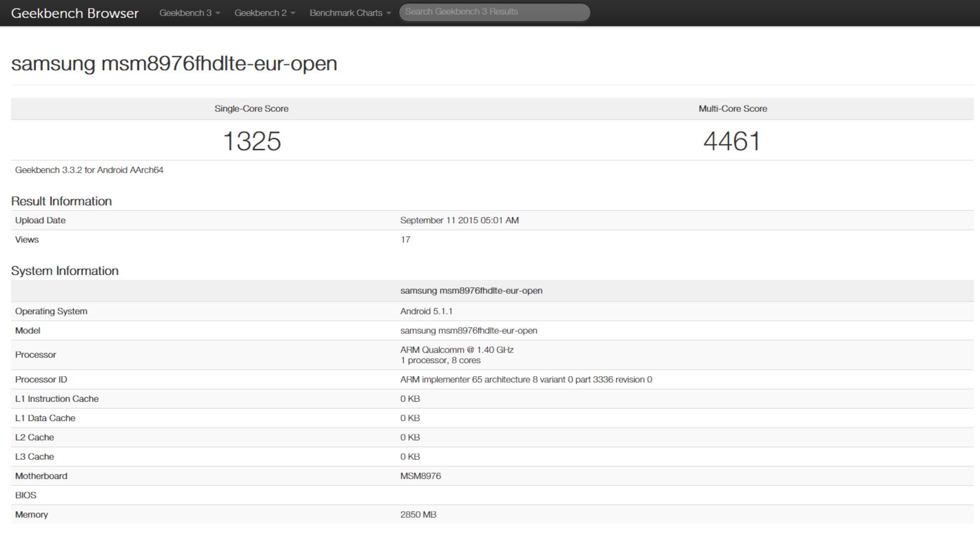Click the Views count of 17
The width and height of the screenshot is (980, 541).
pyautogui.click(x=405, y=240)
